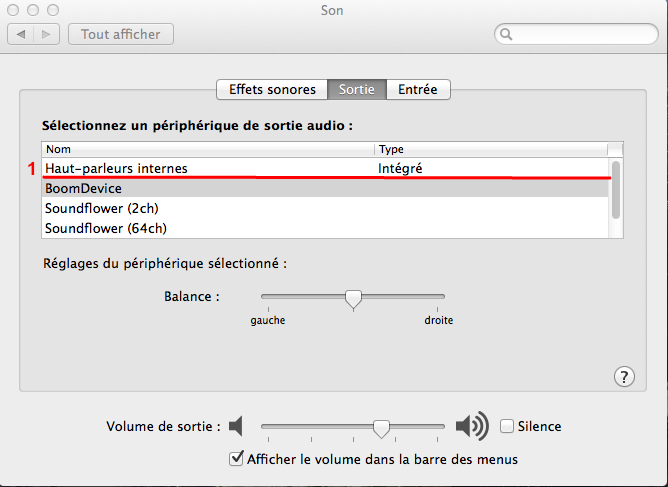Select Soundflower (2ch) device
This screenshot has width=668, height=487.
pyautogui.click(x=101, y=208)
